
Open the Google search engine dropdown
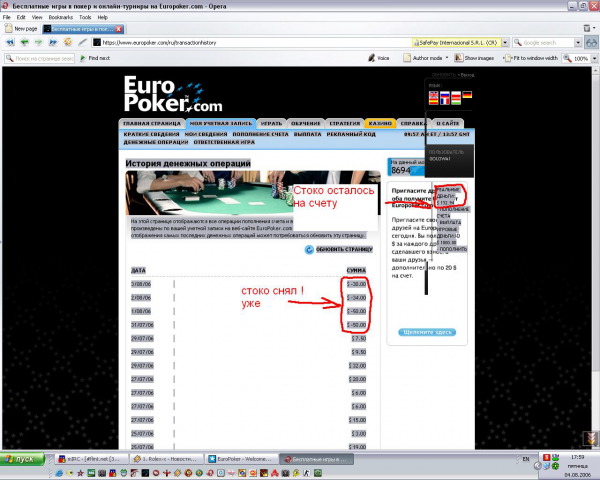click(578, 42)
